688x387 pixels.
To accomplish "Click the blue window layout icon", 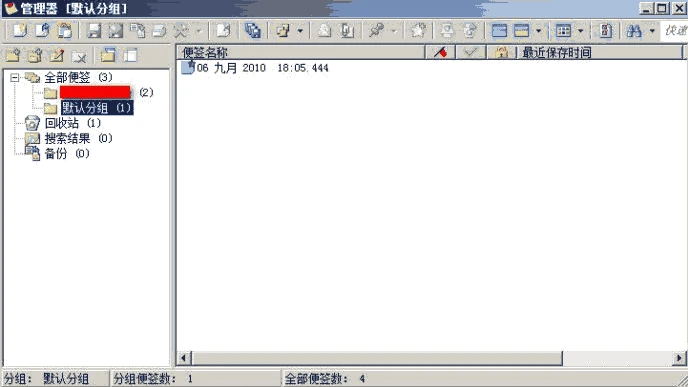I will pyautogui.click(x=499, y=30).
